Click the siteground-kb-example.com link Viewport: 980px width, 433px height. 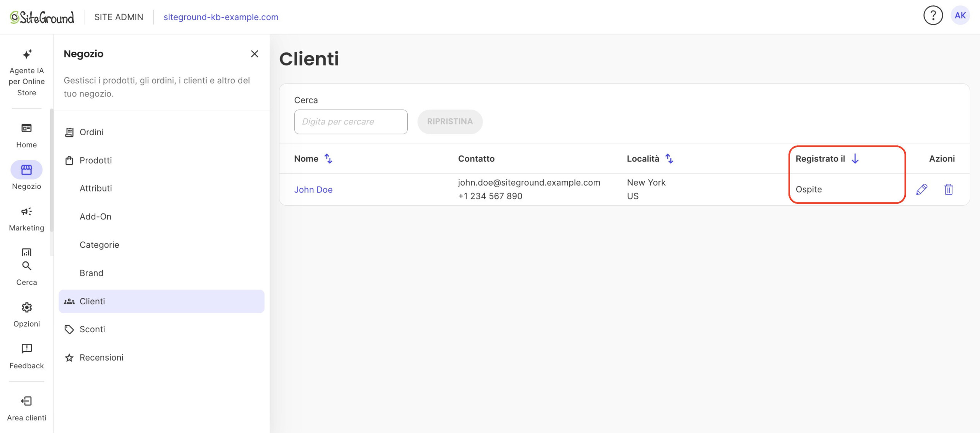(x=221, y=17)
